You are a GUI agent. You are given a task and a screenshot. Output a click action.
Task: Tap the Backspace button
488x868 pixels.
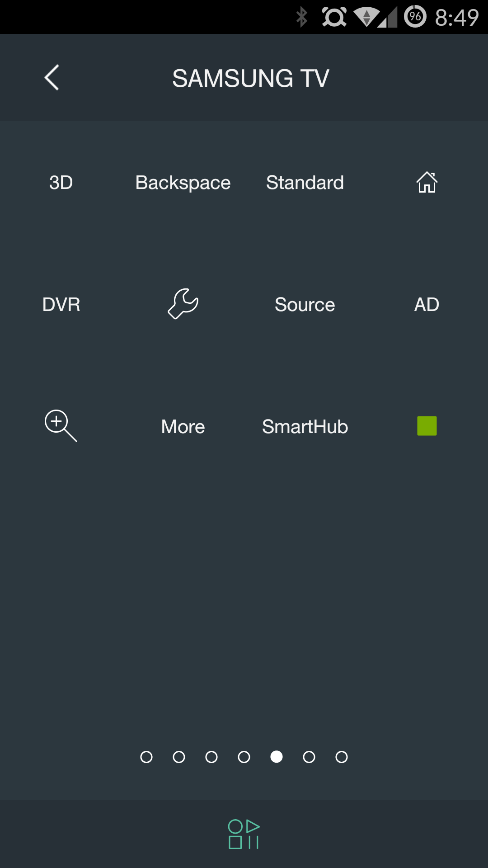pos(183,183)
